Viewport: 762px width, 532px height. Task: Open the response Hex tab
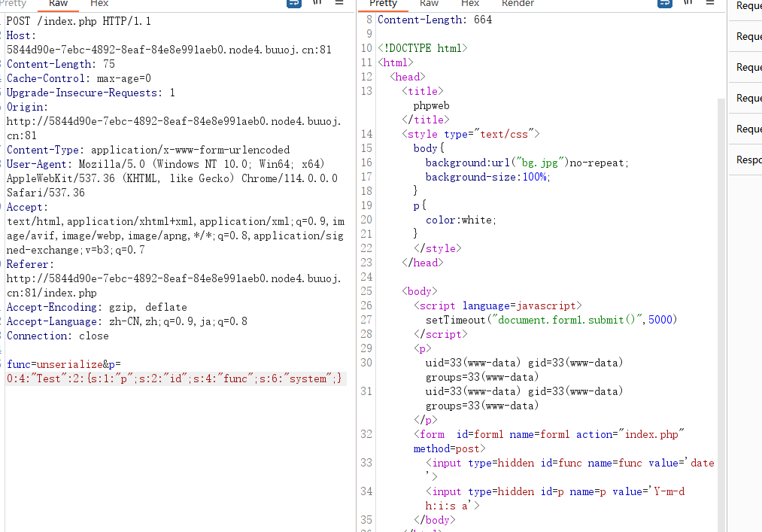click(470, 4)
